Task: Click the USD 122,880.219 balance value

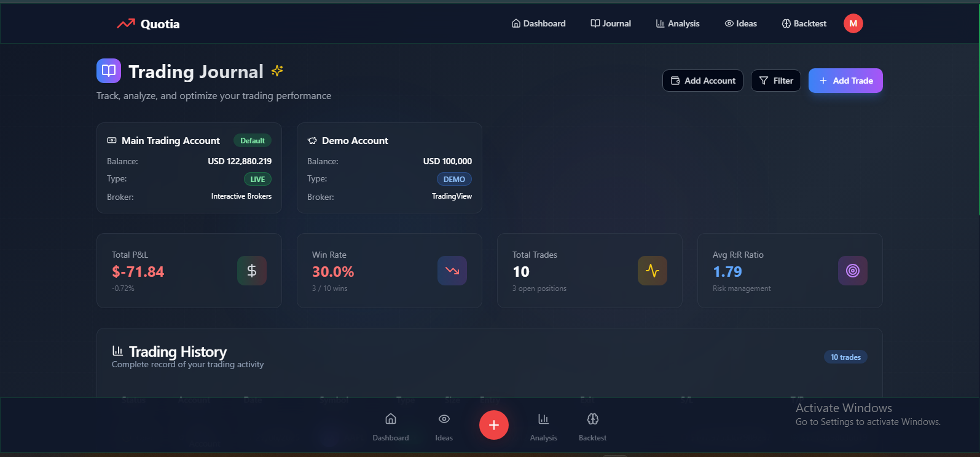Action: click(x=240, y=161)
